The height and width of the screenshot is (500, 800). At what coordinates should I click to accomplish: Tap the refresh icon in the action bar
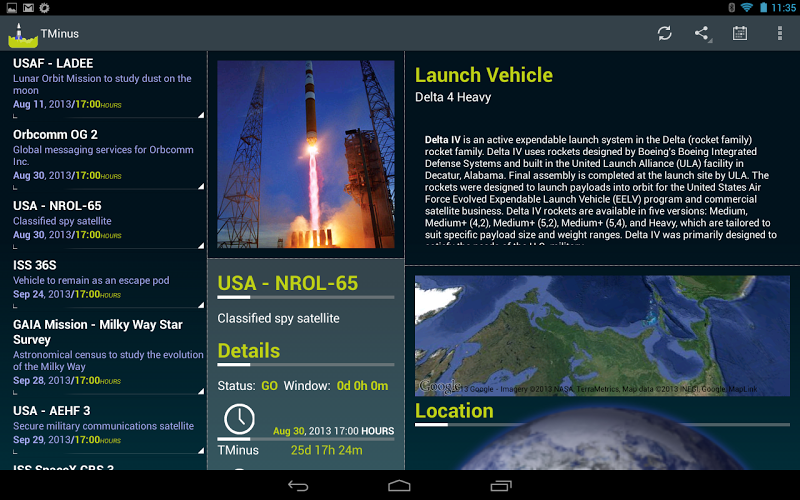coord(664,34)
